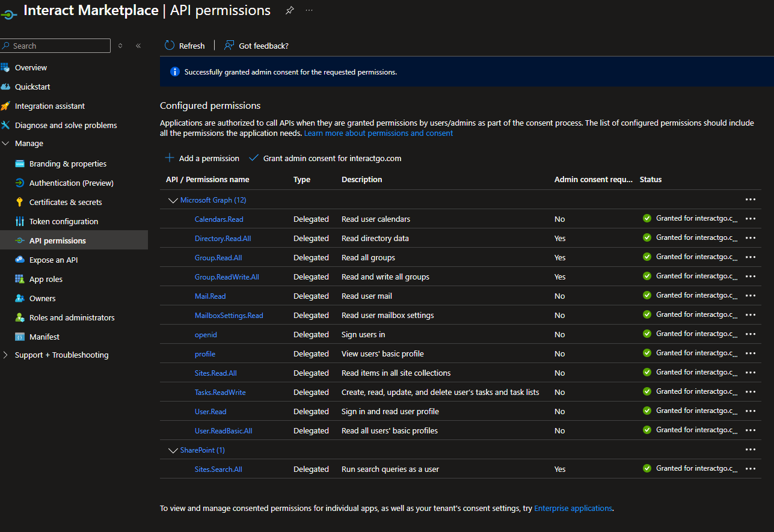774x532 pixels.
Task: Open the Enterprise applications link
Action: click(x=573, y=508)
